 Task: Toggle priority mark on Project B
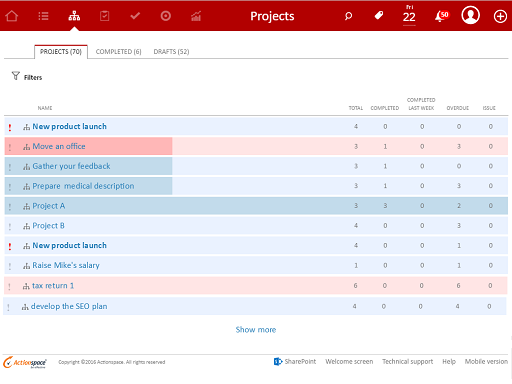coord(10,226)
